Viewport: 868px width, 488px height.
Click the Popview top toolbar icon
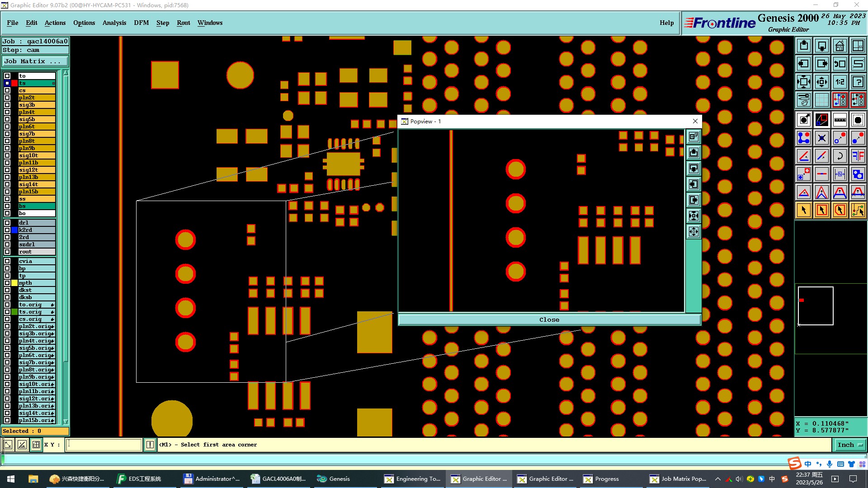coord(693,137)
